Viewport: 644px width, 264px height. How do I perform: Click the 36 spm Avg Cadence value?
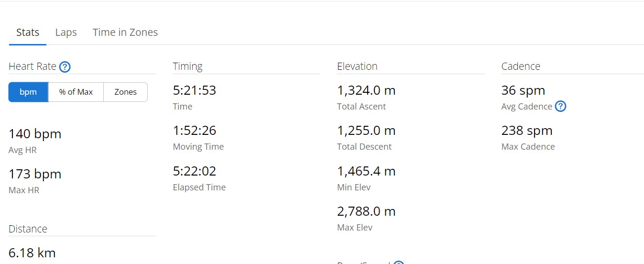[523, 90]
